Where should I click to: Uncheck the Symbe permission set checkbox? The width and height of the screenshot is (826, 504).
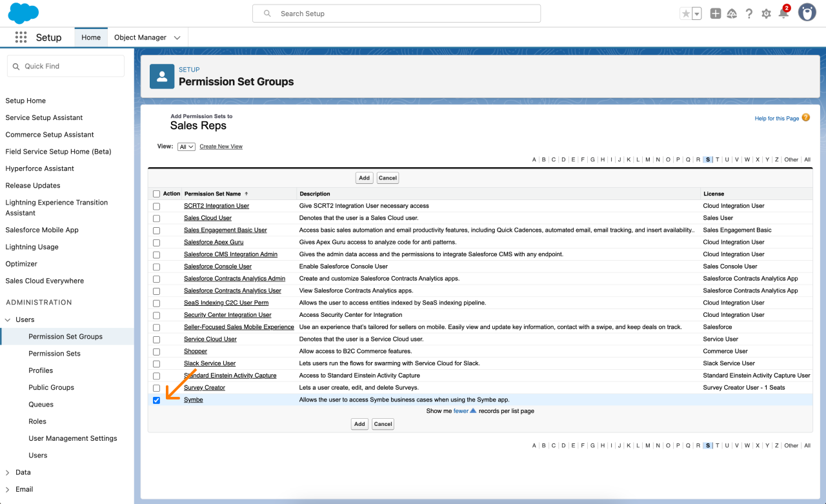(x=156, y=400)
